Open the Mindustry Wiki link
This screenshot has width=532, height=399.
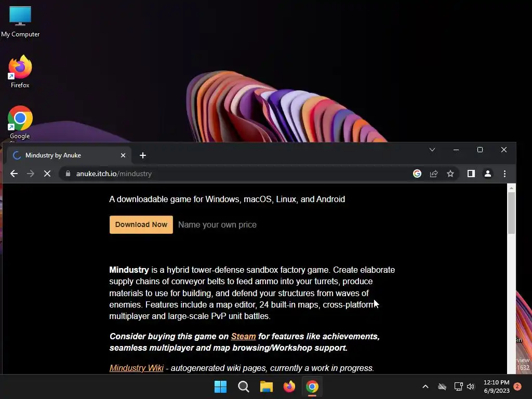pyautogui.click(x=137, y=368)
